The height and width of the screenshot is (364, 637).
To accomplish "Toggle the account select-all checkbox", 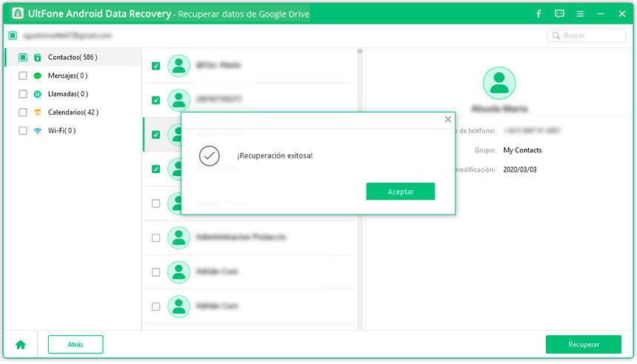I will click(x=13, y=36).
